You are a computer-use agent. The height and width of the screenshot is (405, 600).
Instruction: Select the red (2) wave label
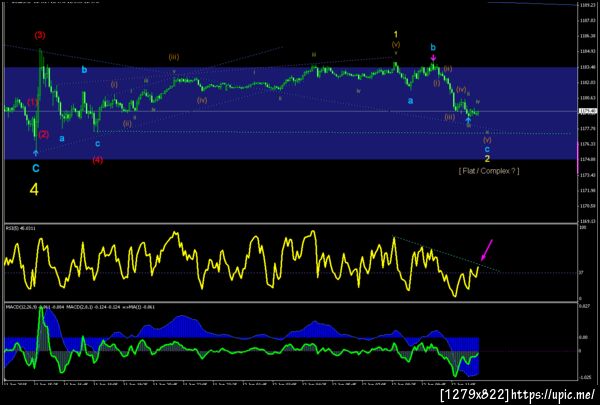[x=44, y=134]
